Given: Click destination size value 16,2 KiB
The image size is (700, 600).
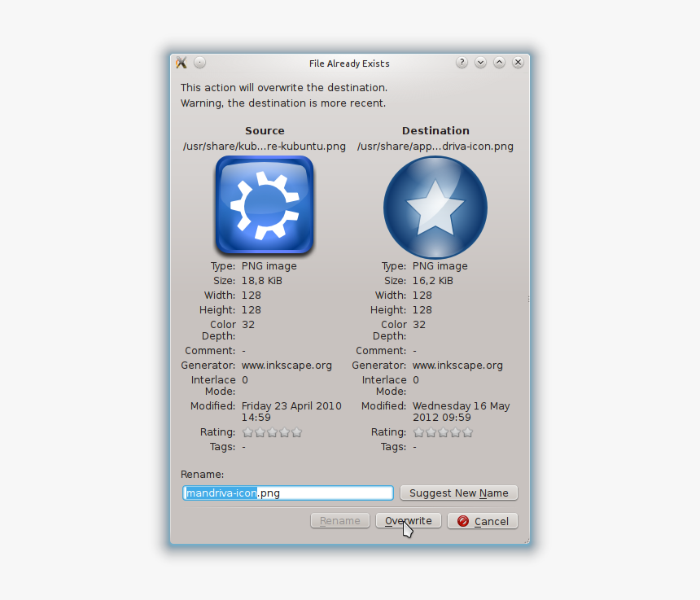Looking at the screenshot, I should pos(432,281).
